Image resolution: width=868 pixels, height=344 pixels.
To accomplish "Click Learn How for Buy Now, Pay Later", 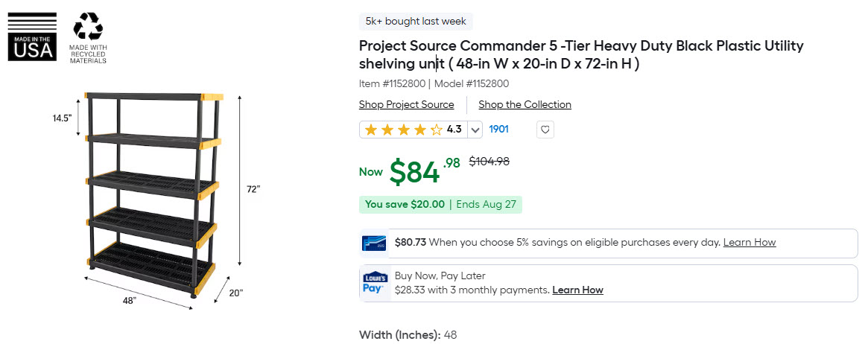I will point(578,290).
